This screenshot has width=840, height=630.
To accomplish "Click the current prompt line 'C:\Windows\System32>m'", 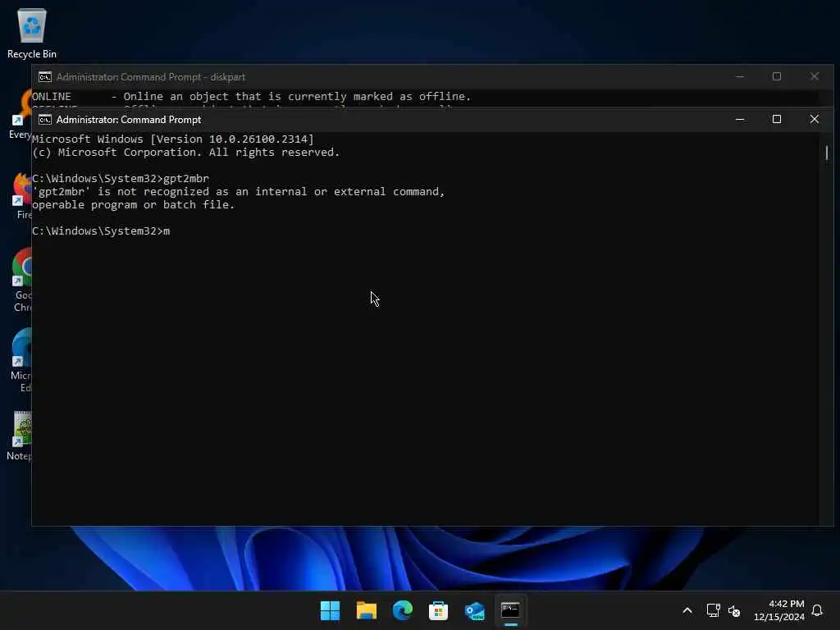I will [101, 231].
